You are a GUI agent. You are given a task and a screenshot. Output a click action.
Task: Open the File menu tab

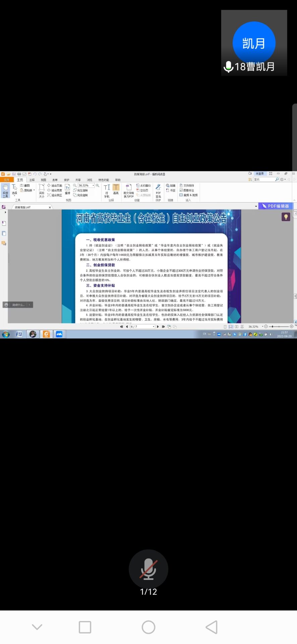(7, 180)
